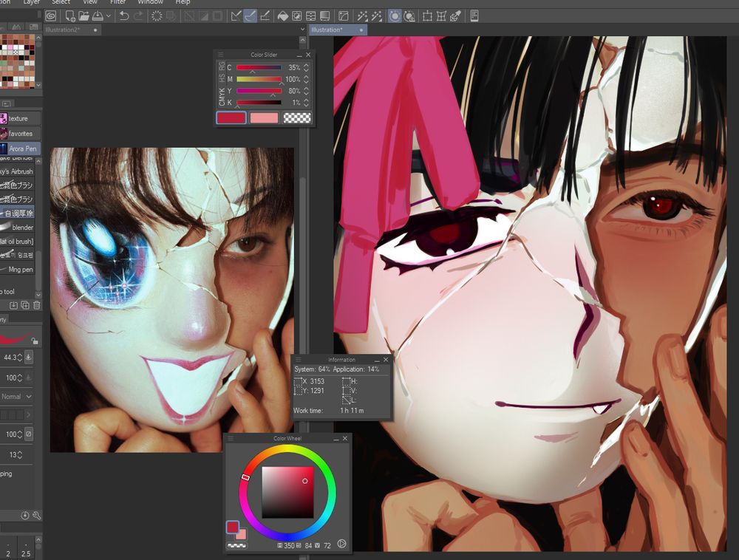Click the duplicate subtool icon
Viewport: 739px width, 560px height.
click(x=25, y=304)
